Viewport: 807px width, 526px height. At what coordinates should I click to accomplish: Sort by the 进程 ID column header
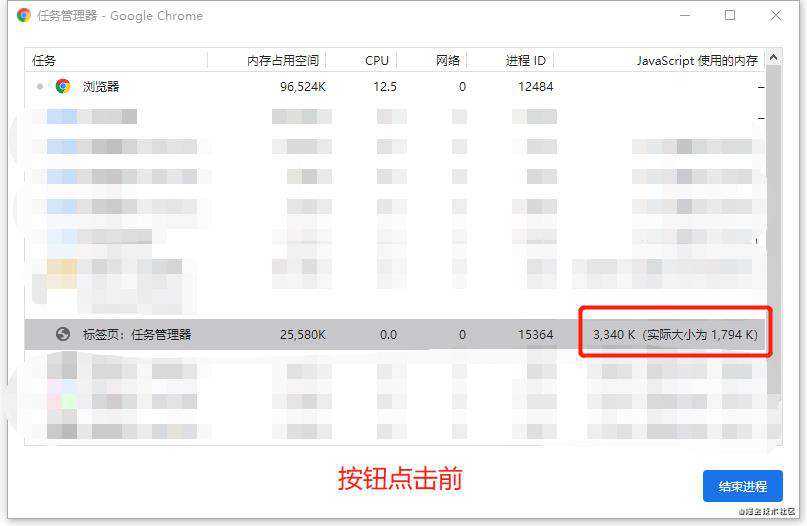click(511, 61)
